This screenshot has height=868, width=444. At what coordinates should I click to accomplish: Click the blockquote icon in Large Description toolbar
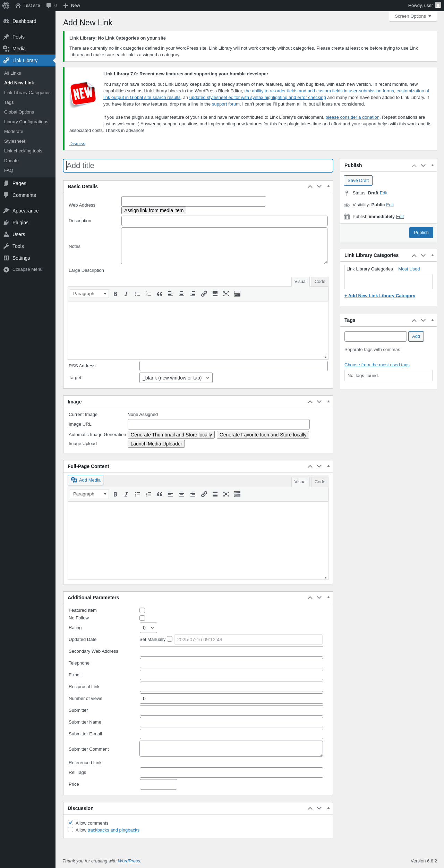click(x=160, y=294)
